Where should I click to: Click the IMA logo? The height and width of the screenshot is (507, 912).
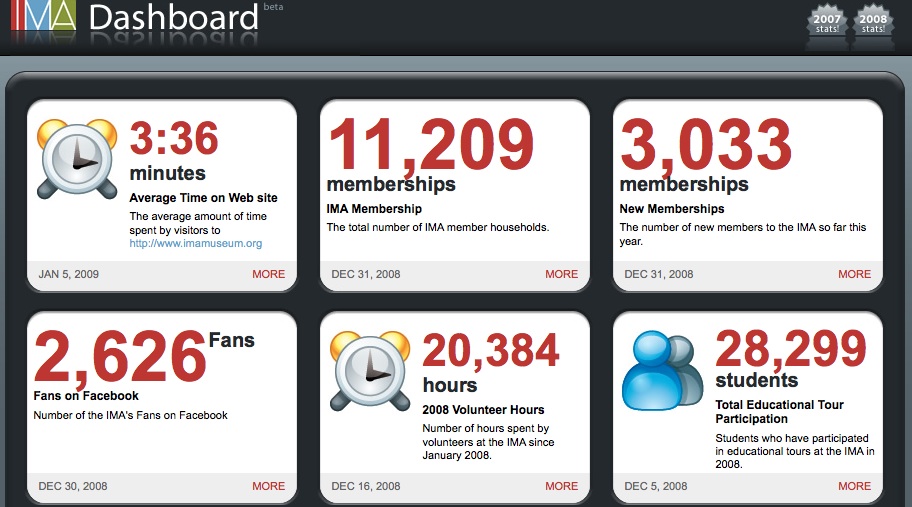(x=44, y=15)
